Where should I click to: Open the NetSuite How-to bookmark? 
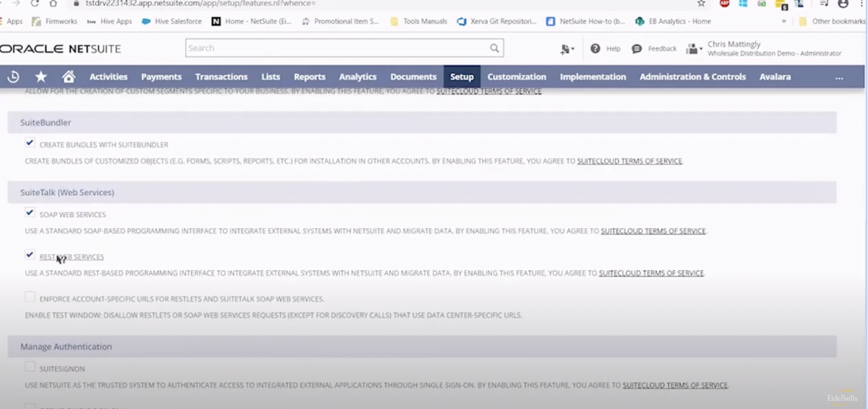(586, 21)
